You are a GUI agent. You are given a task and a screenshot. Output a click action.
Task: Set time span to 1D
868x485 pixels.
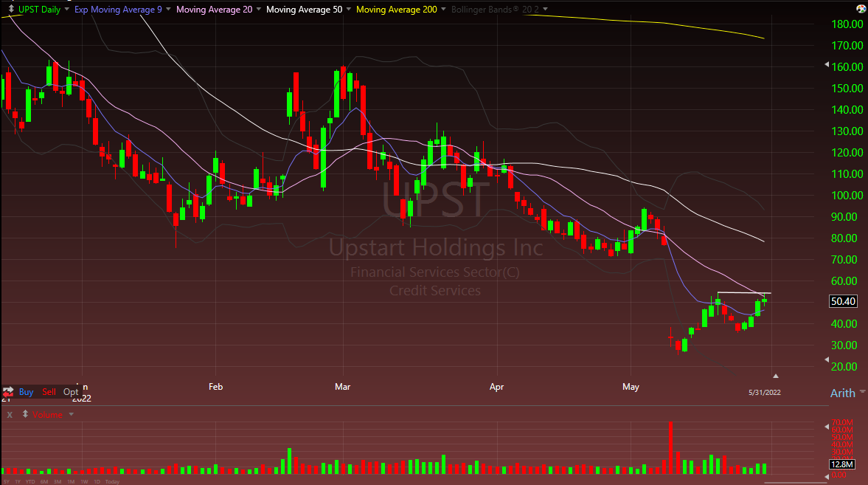[x=97, y=481]
